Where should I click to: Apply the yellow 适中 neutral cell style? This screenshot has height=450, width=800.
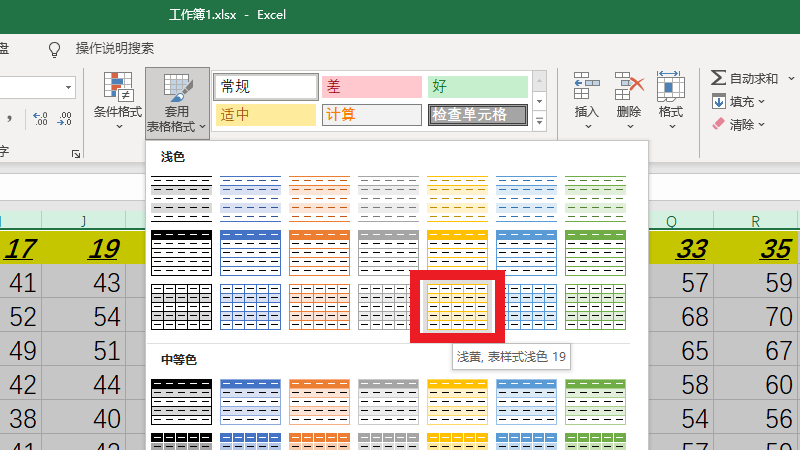click(266, 115)
